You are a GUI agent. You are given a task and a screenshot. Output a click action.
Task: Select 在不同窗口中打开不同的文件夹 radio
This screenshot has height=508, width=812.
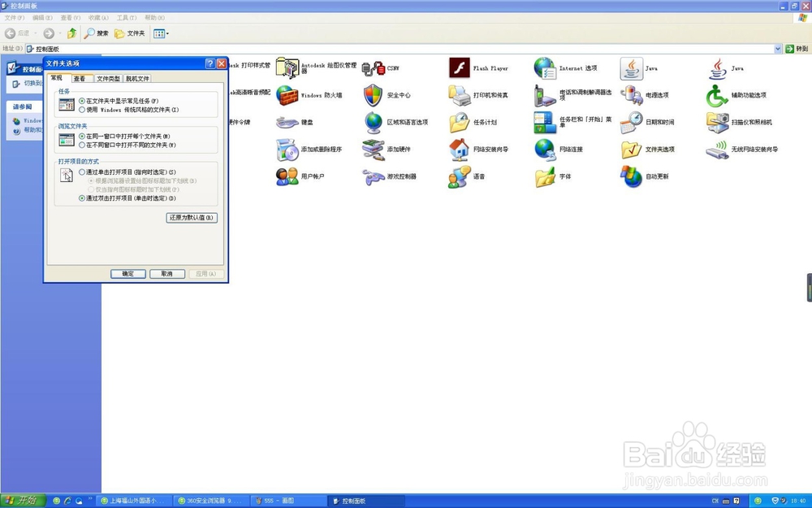(82, 145)
